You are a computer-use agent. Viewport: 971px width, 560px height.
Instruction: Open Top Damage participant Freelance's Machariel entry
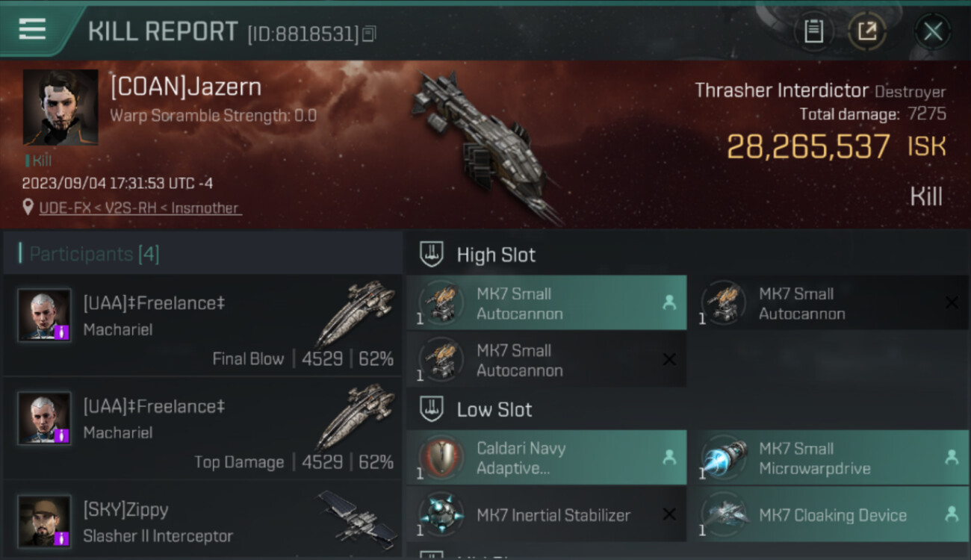(x=202, y=429)
